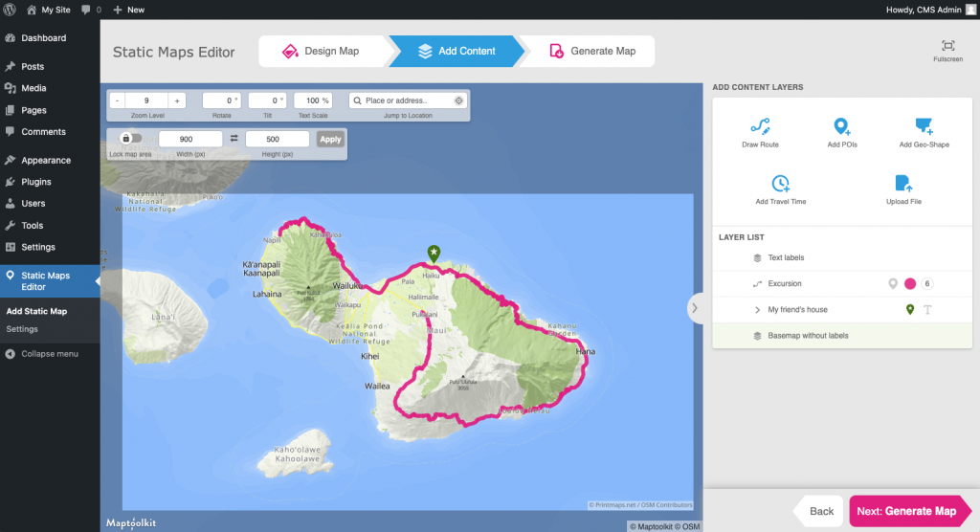Click the locate-me icon in search box
The image size is (980, 532).
tap(458, 100)
